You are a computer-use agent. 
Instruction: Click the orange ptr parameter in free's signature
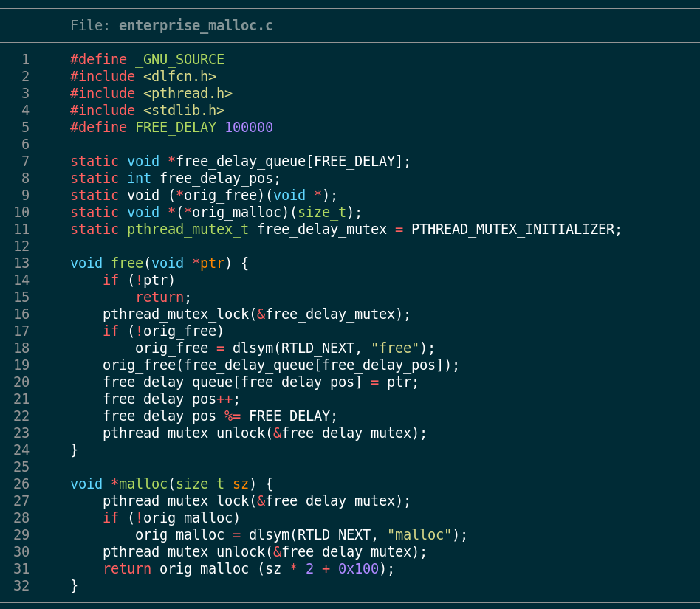tap(212, 264)
